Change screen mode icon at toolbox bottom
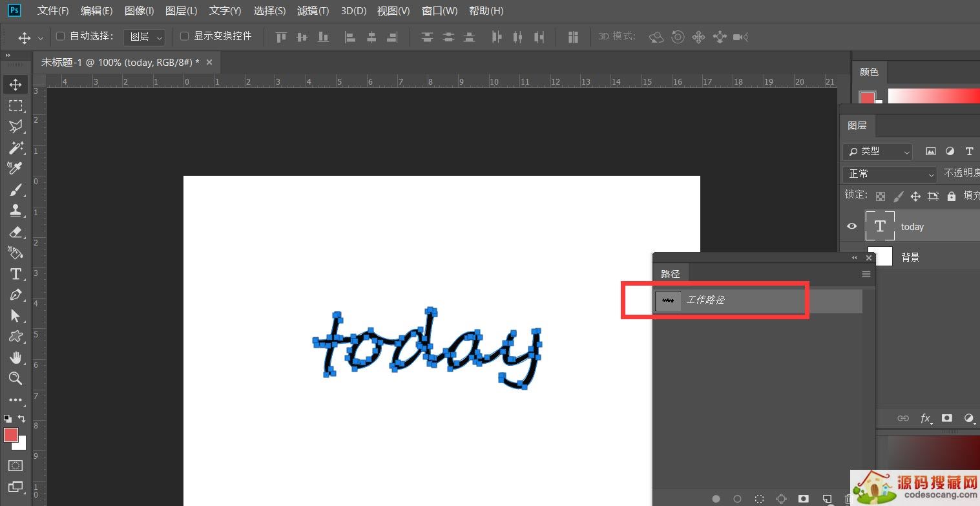The width and height of the screenshot is (980, 506). (16, 487)
